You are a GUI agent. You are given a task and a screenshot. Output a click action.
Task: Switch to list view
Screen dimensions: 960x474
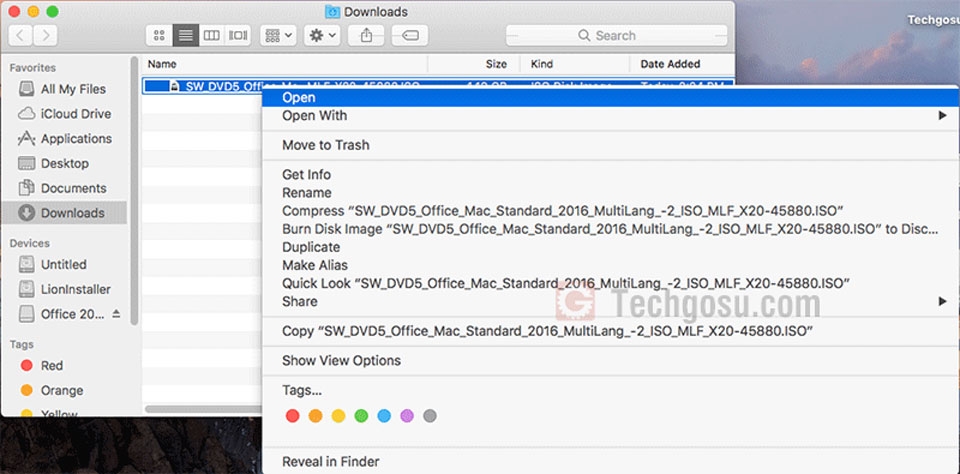click(x=186, y=35)
